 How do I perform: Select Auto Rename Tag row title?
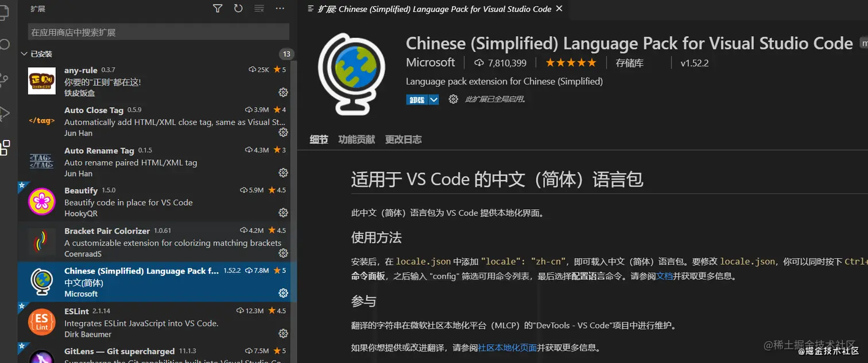coord(99,150)
